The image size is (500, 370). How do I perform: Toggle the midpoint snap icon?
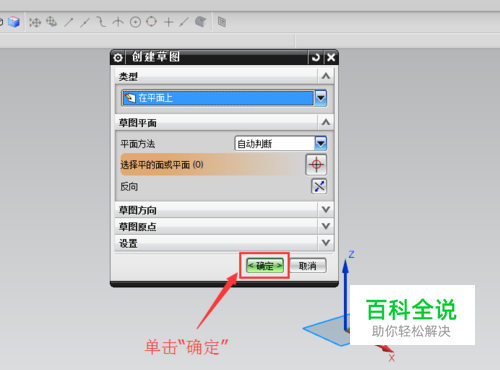tap(85, 22)
